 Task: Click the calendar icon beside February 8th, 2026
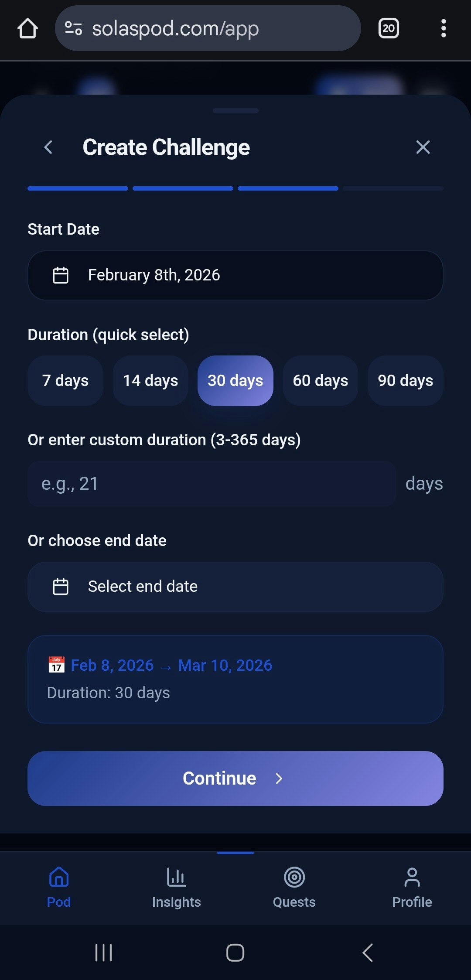tap(61, 275)
